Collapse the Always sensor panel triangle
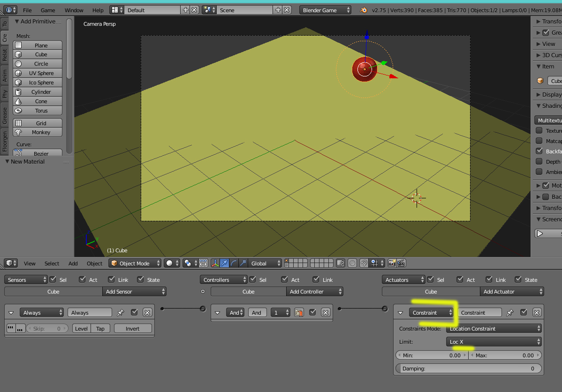This screenshot has height=392, width=562. [11, 313]
